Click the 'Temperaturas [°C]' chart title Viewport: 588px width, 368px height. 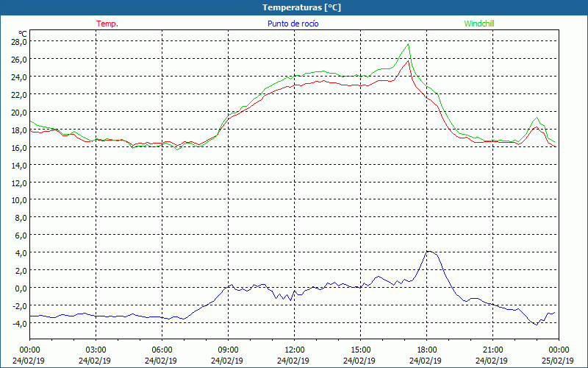point(301,7)
